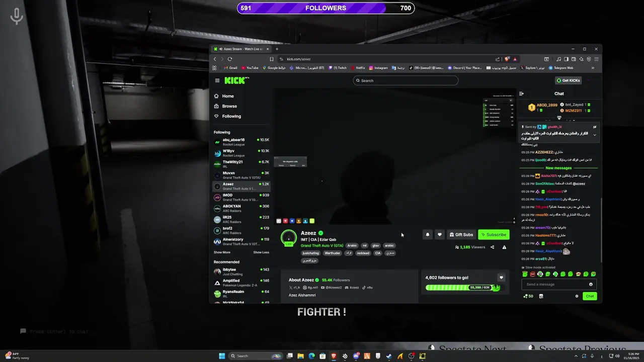
Task: Click the green Chat send button
Action: coord(590,296)
